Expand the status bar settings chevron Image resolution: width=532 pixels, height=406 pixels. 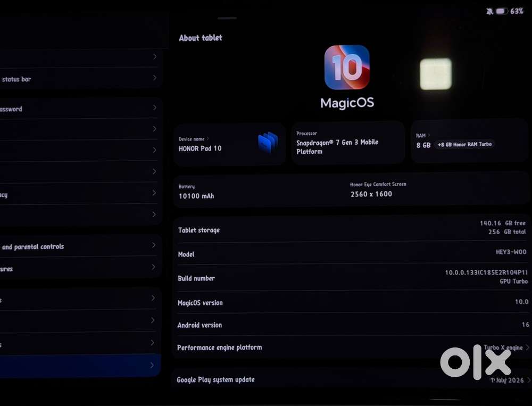(x=155, y=78)
